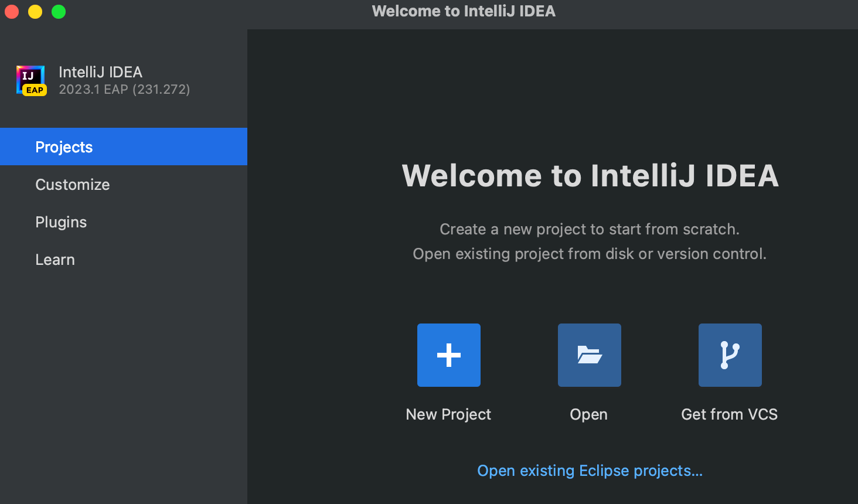This screenshot has width=858, height=504.
Task: Click the "Get from VCS" text label
Action: pyautogui.click(x=729, y=414)
